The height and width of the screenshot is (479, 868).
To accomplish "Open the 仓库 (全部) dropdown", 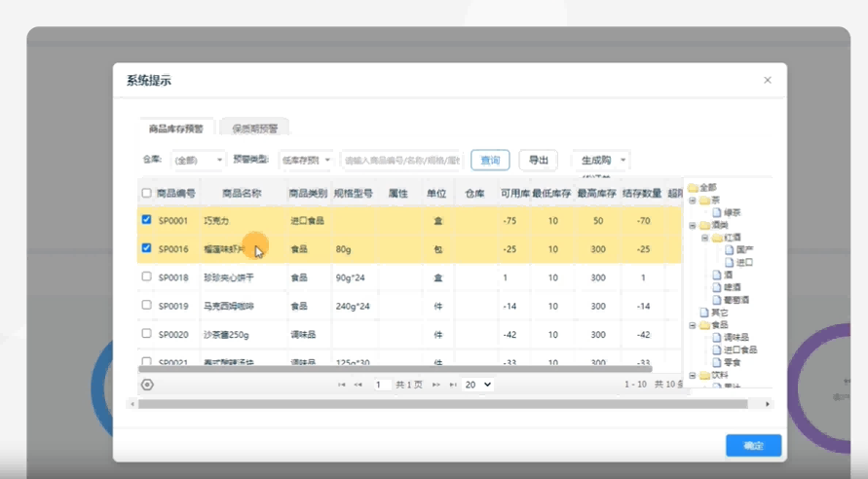I will tap(198, 161).
